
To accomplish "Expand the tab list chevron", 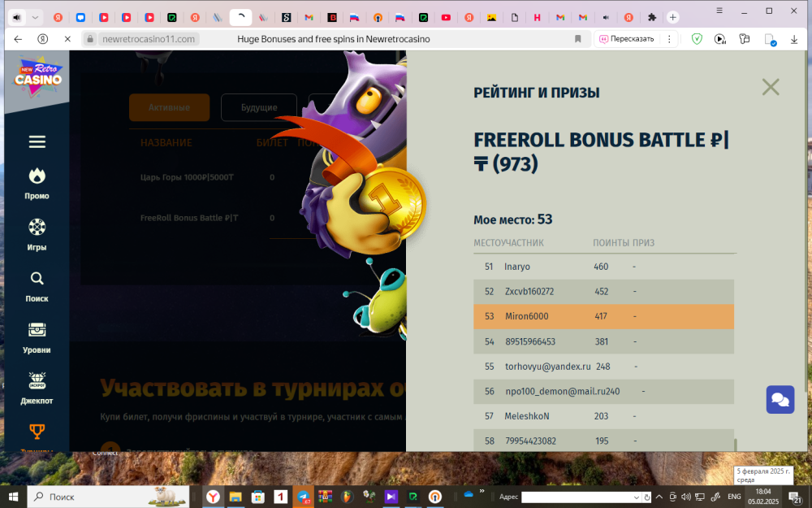I will tap(36, 17).
